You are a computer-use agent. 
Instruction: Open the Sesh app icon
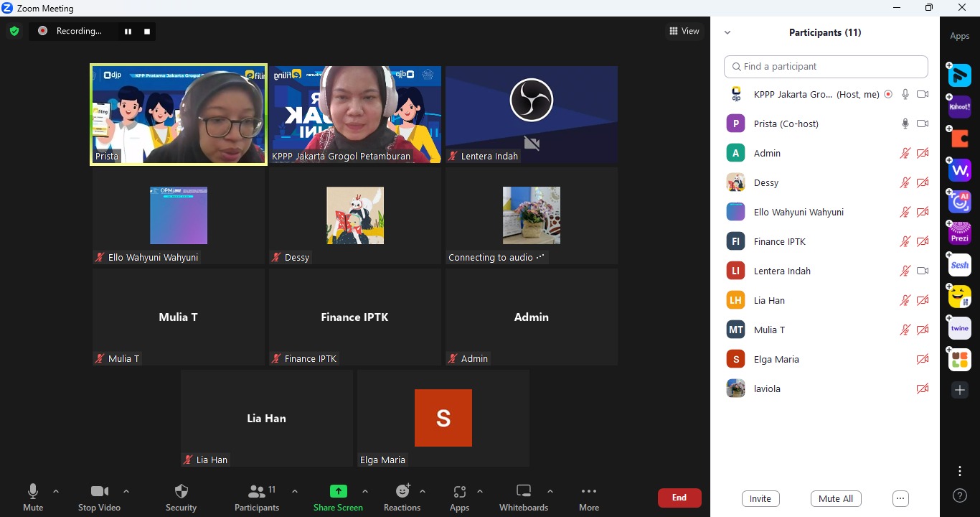[960, 265]
